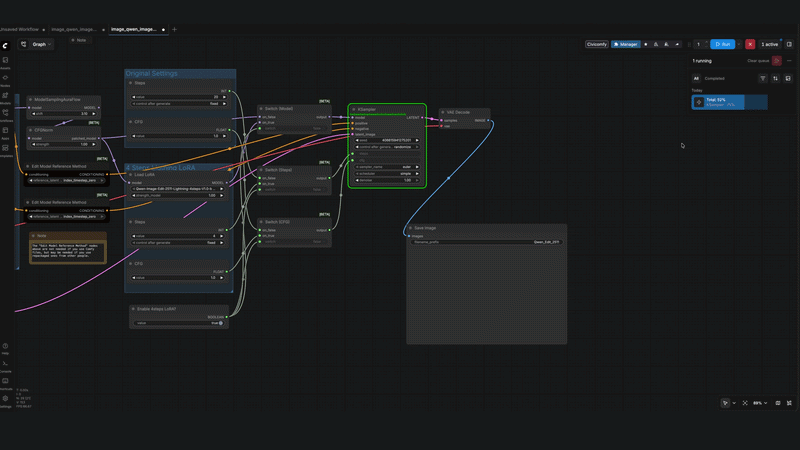Open KSampler control after generate combo
Screen dimensions: 800x450
[387, 147]
